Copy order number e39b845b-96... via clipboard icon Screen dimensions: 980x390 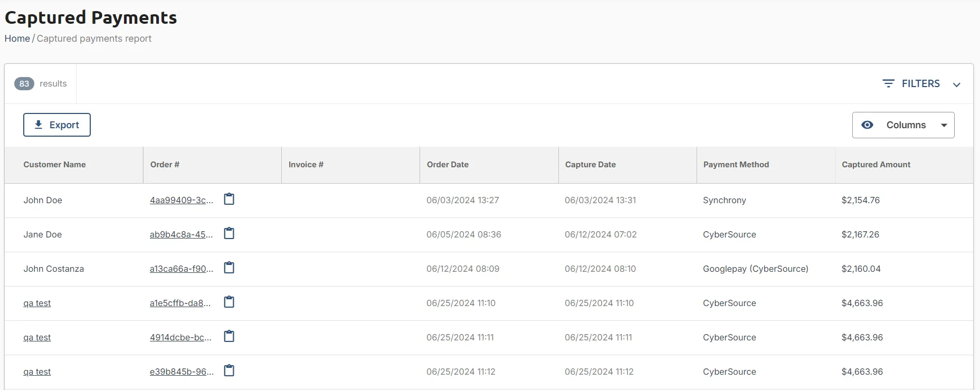(x=229, y=370)
